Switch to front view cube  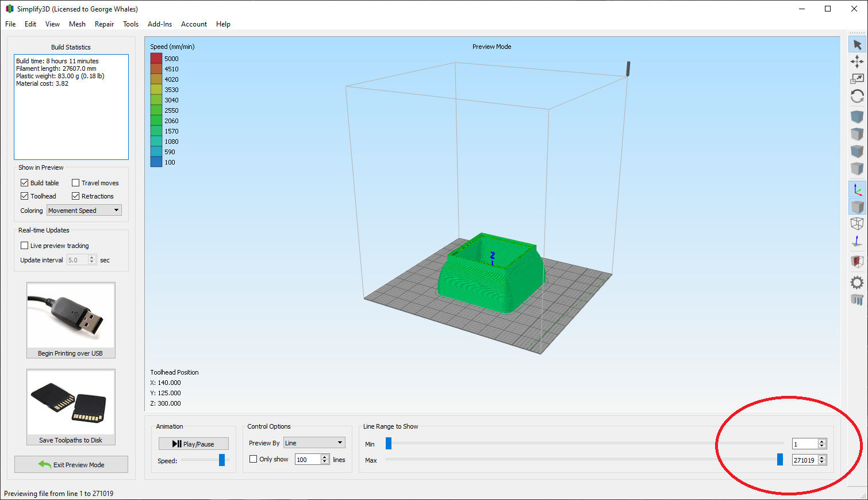tap(857, 151)
